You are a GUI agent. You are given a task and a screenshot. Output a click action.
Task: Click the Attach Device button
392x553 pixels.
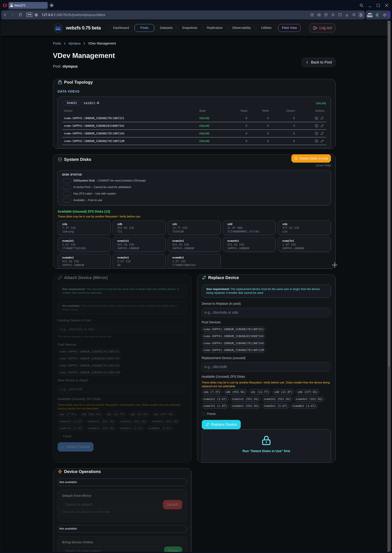75,447
